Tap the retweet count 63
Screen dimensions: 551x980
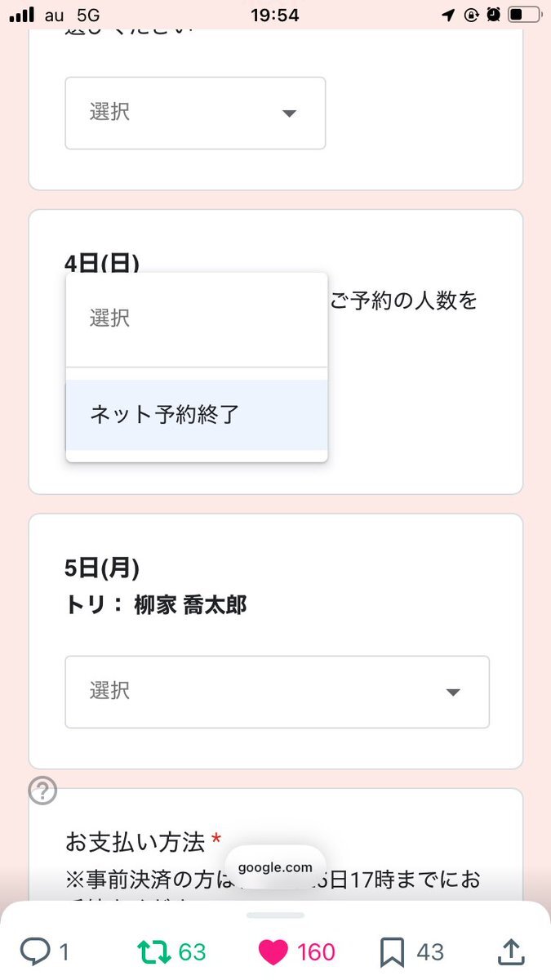coord(192,951)
